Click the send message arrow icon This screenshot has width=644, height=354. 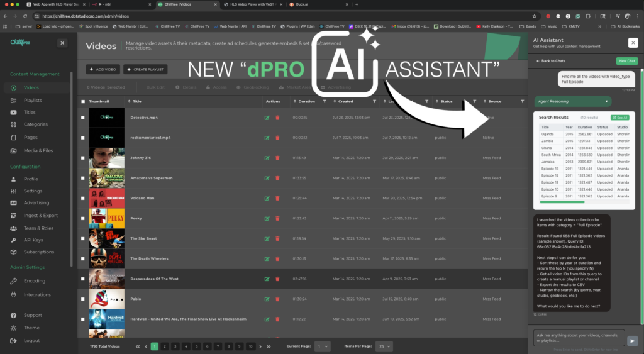pyautogui.click(x=633, y=340)
